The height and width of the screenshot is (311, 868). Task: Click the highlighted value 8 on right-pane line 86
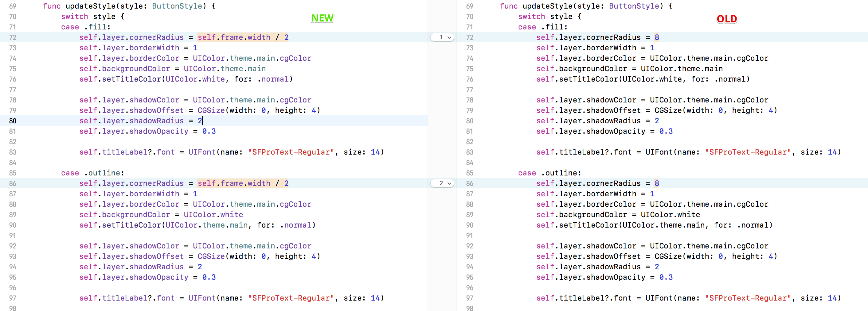[657, 183]
